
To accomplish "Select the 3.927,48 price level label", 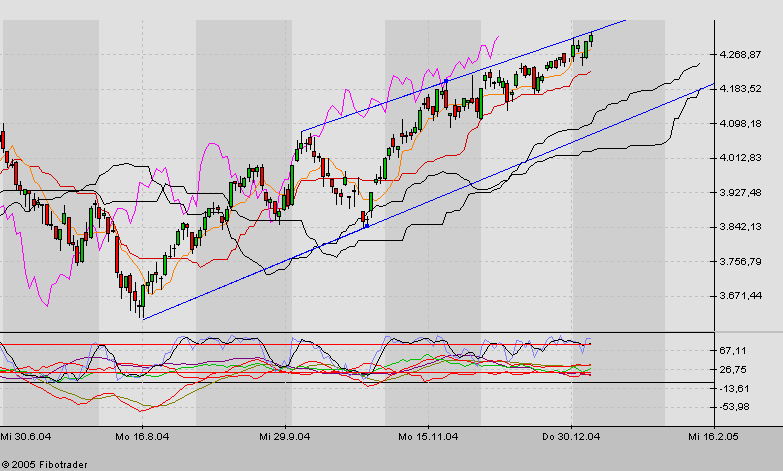I will (741, 192).
